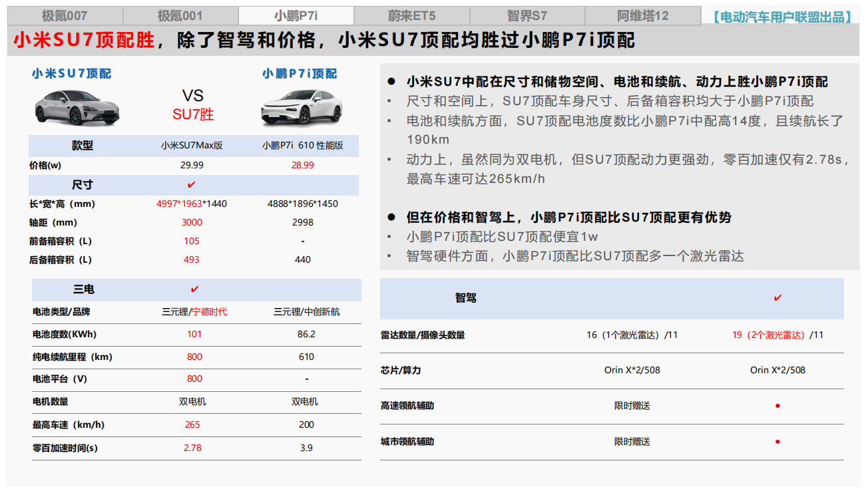Click the red checkmark in 三电 row

point(194,289)
